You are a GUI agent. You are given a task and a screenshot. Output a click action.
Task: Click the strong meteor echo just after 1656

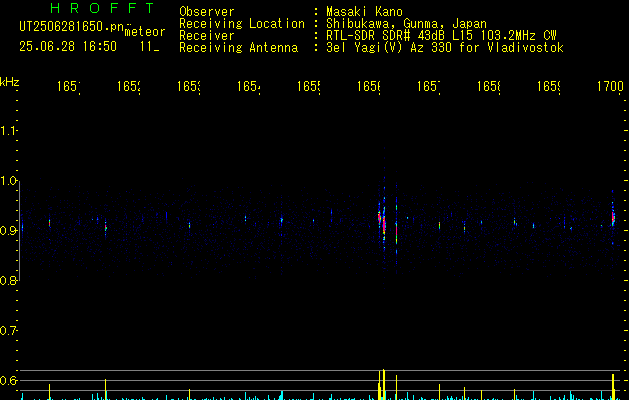[383, 225]
